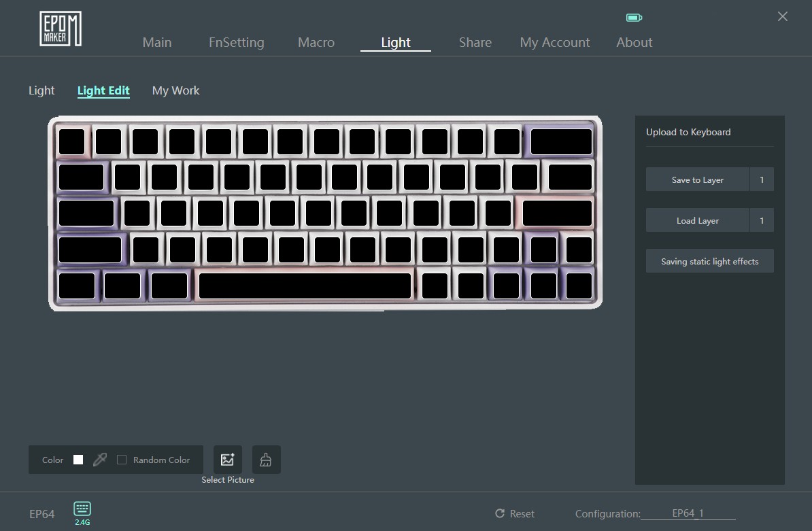Switch to the FnSetting tab
This screenshot has width=812, height=531.
[237, 42]
